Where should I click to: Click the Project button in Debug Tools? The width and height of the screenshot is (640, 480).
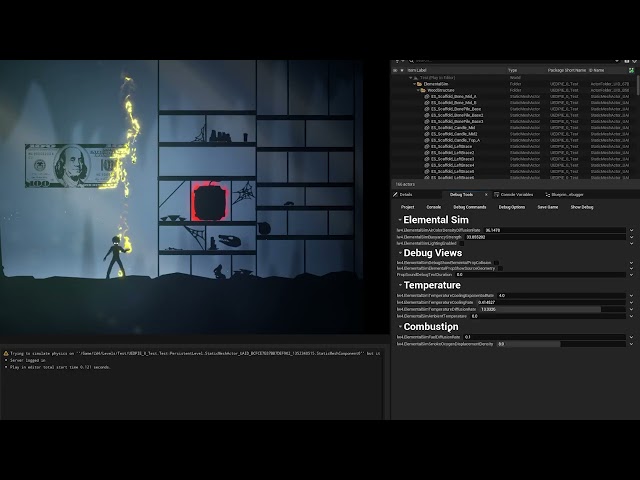pos(407,207)
